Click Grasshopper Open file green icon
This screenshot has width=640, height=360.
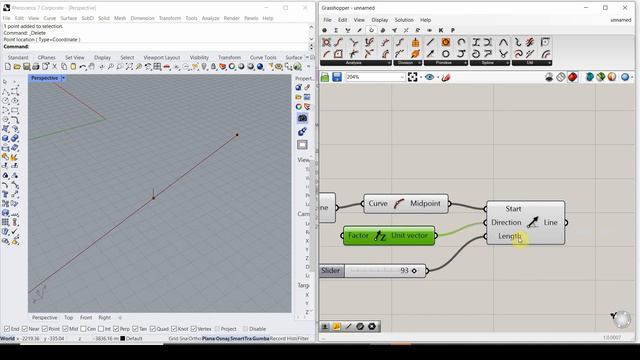click(325, 77)
